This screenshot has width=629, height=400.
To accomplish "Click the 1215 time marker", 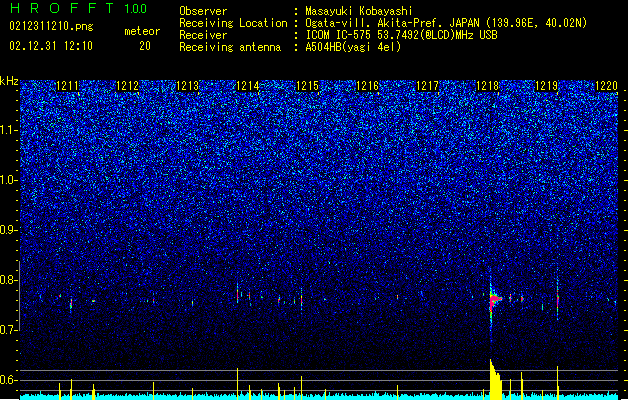I will point(307,86).
